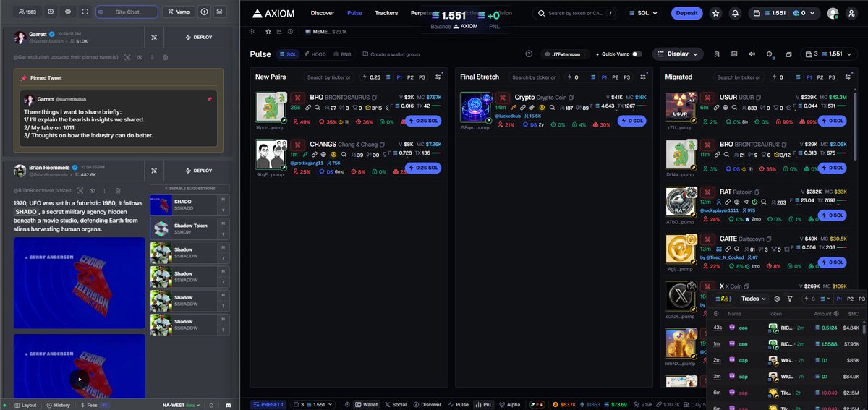The width and height of the screenshot is (868, 410).
Task: Click the sound speaker icon in Pulse toolbar
Action: pos(752,54)
